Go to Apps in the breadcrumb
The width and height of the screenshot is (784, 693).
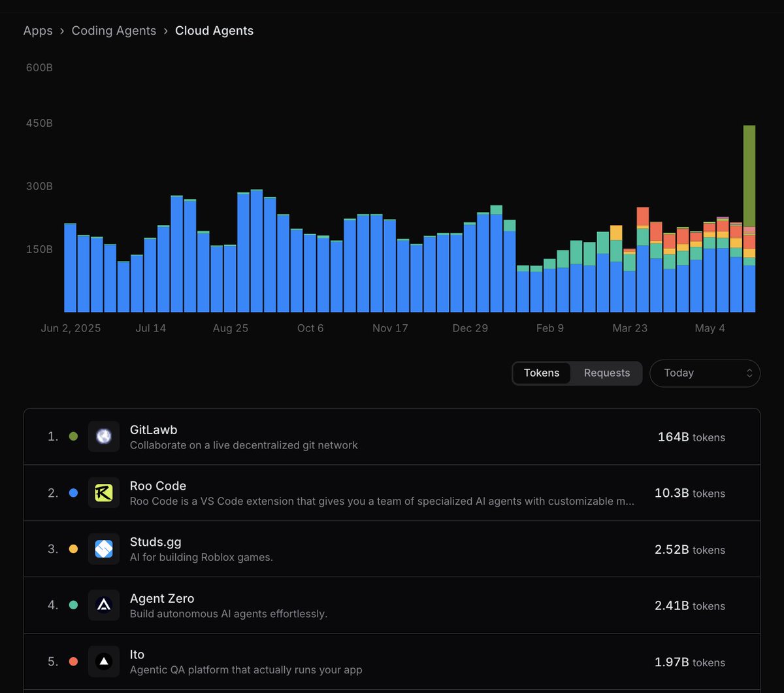click(38, 31)
